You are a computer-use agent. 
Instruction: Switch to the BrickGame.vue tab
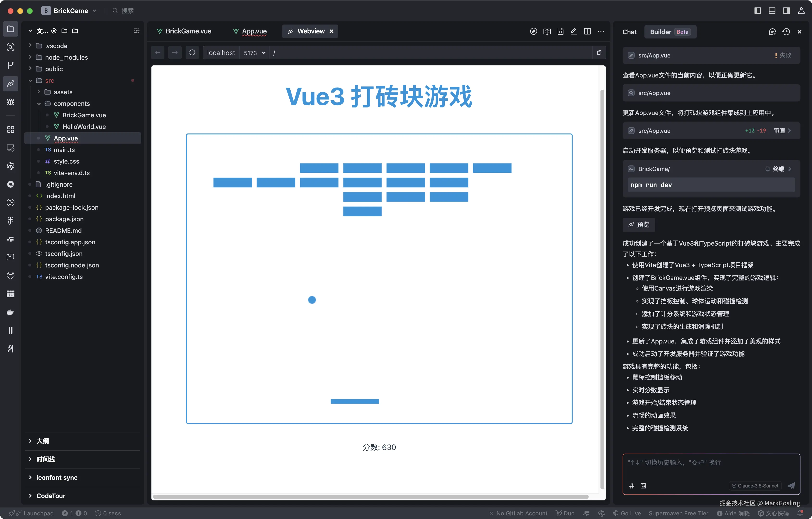[188, 31]
